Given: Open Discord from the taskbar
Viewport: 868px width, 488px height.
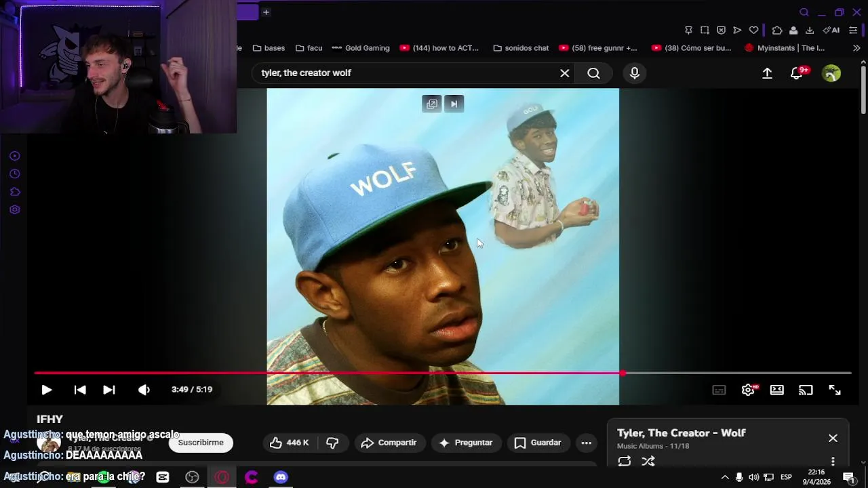Looking at the screenshot, I should pos(281,477).
